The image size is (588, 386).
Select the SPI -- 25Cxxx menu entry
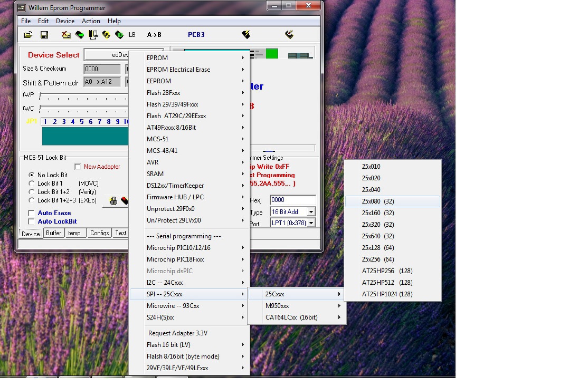(x=189, y=294)
